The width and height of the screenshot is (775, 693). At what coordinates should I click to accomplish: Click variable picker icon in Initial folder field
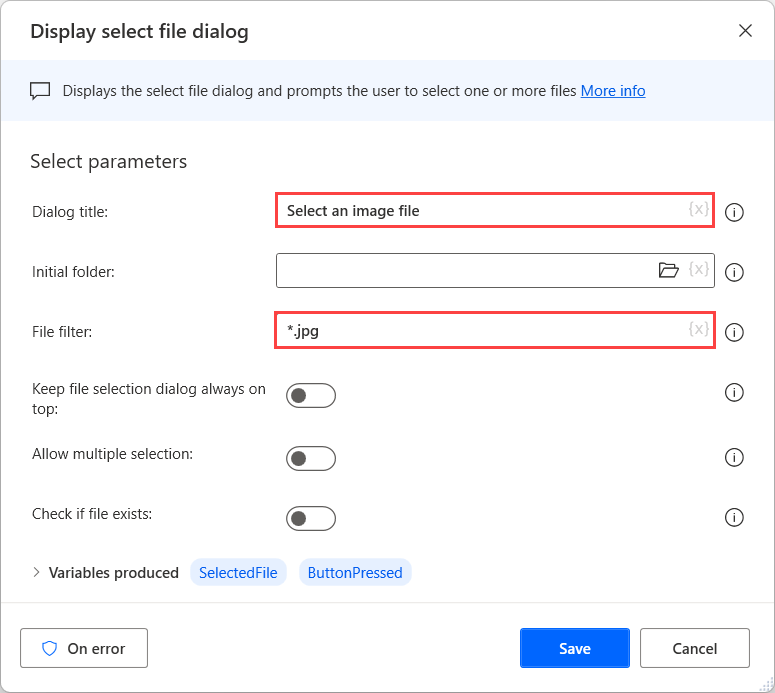pyautogui.click(x=699, y=270)
